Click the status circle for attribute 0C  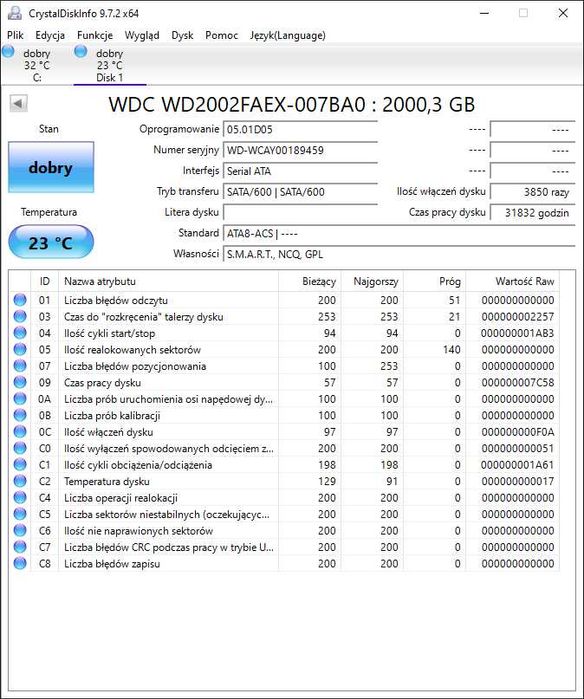point(20,432)
